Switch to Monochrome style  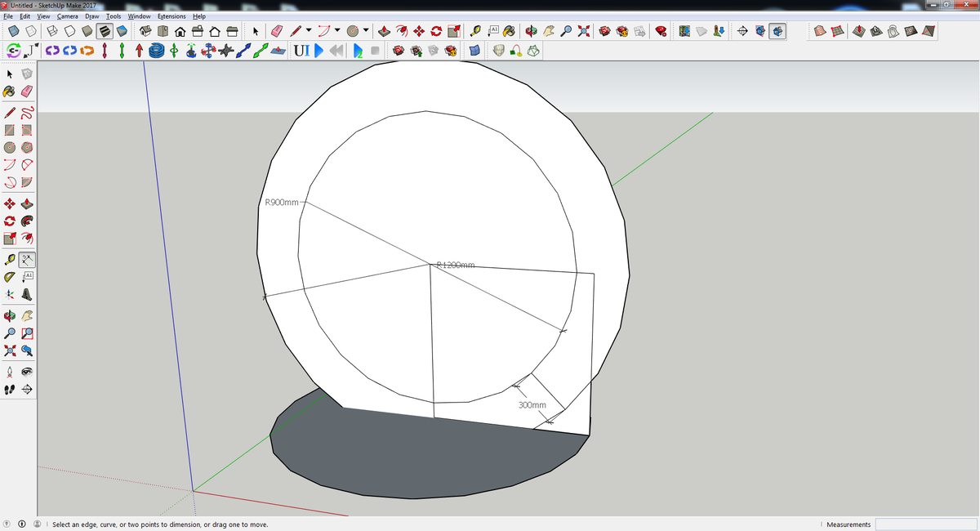click(122, 31)
